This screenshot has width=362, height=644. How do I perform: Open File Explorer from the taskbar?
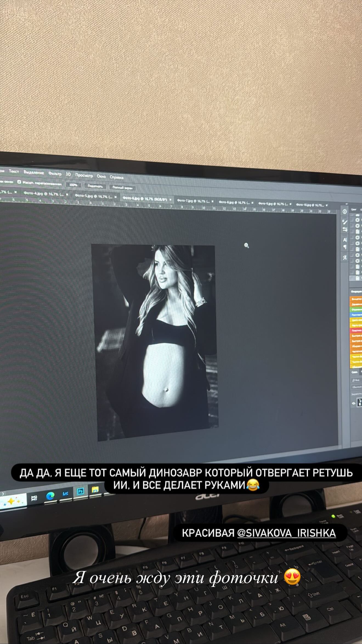95,489
